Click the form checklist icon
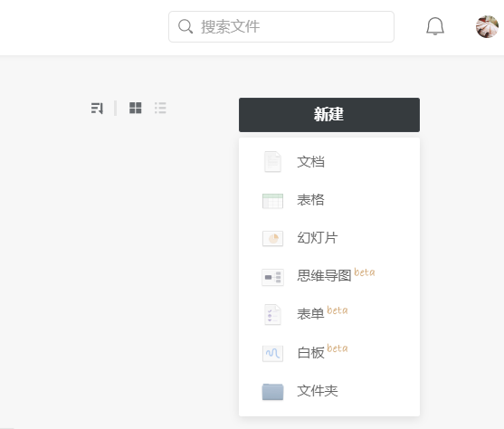The image size is (504, 429). [272, 315]
